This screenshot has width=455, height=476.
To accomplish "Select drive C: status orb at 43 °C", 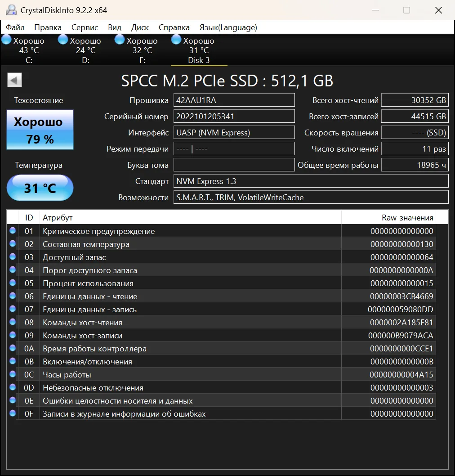I will (6, 40).
